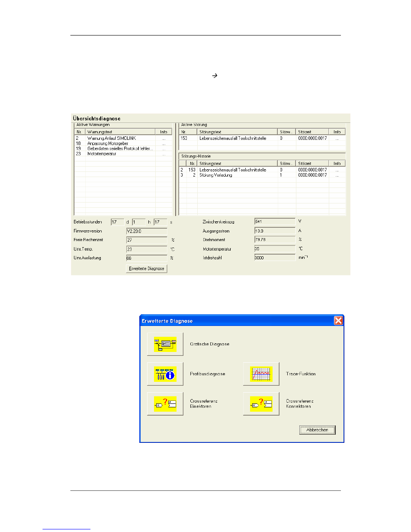This screenshot has width=411, height=532.
Task: Click the Drehmoment value field 79.78
Action: 275,239
